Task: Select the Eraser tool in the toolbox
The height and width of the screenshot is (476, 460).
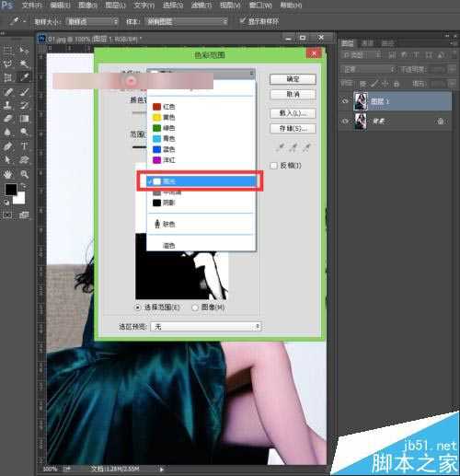Action: click(x=8, y=119)
